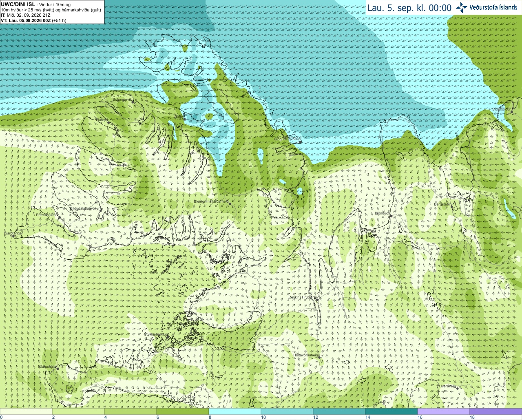The image size is (522, 420).
Task: Click the Hveravellir station dot
Action: click(458, 389)
